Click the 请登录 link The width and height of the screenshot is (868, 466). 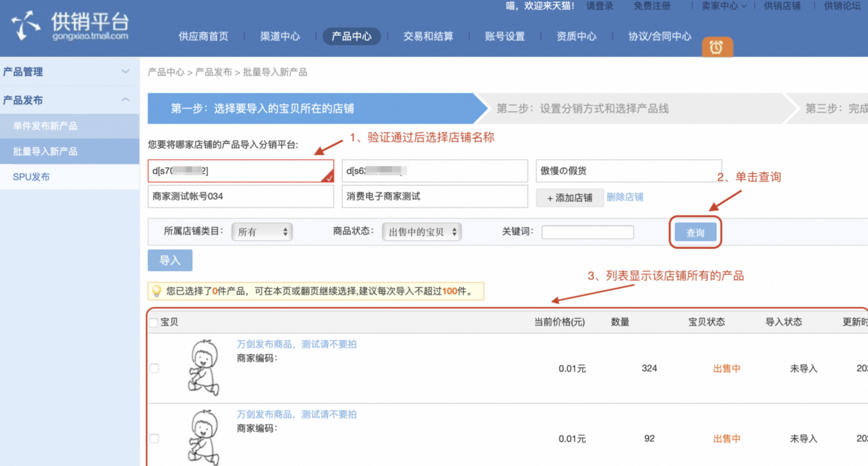tap(599, 6)
